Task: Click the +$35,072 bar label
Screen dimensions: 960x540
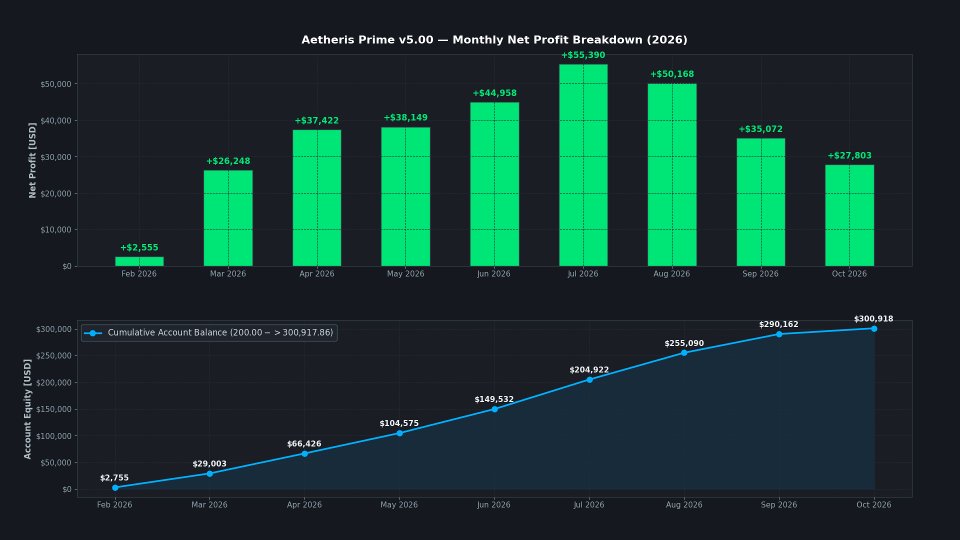Action: coord(760,129)
